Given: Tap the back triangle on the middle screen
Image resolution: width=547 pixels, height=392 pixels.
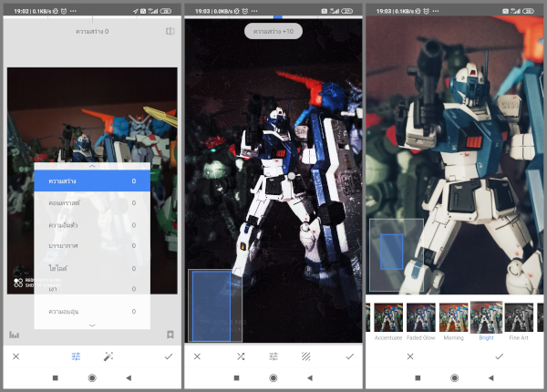Looking at the screenshot, I should (310, 377).
